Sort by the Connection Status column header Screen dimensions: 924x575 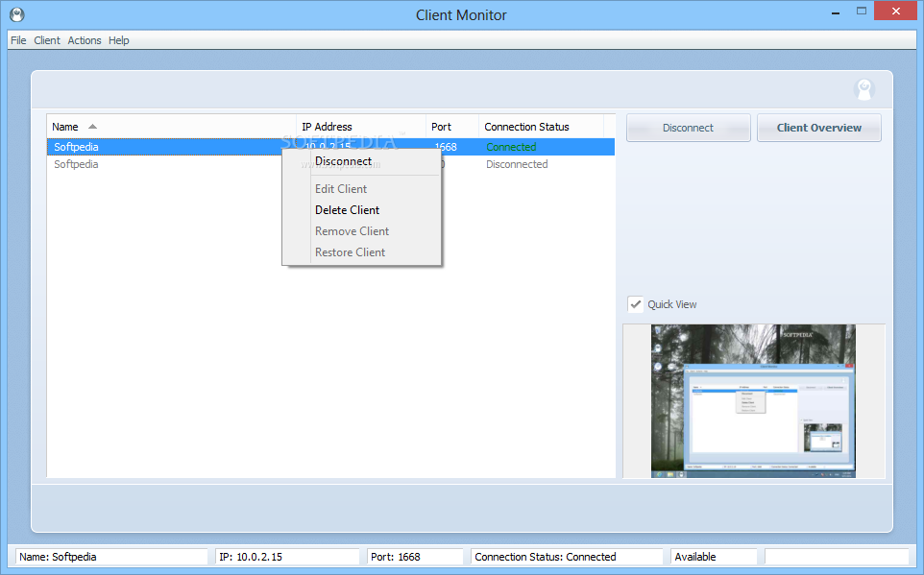point(541,127)
